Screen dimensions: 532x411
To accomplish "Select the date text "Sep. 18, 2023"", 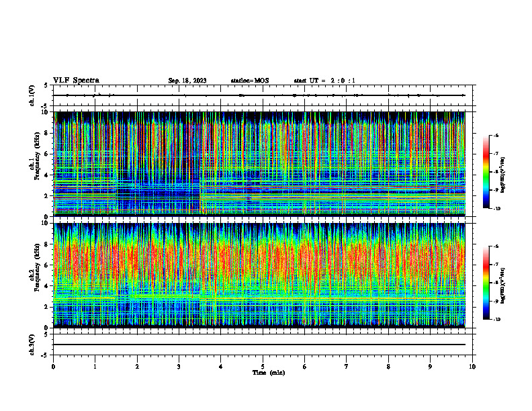I will click(x=187, y=81).
